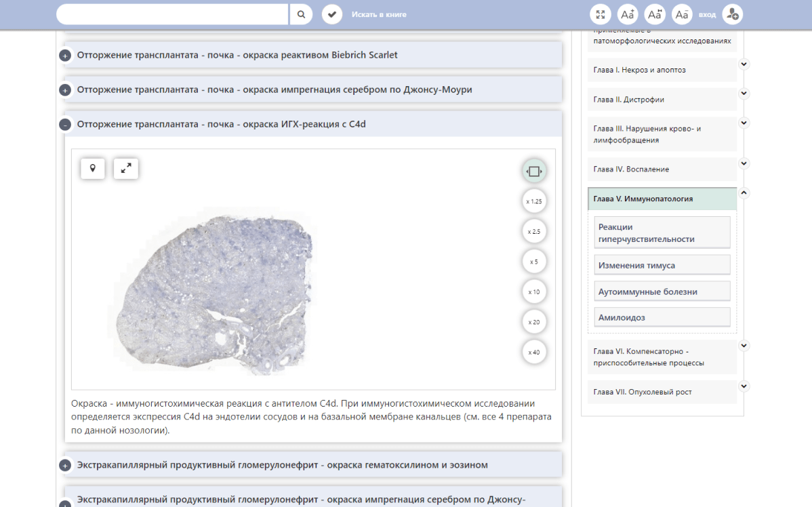Screen dimensions: 812x507
Task: Set magnification to x 20
Action: [x=534, y=321]
